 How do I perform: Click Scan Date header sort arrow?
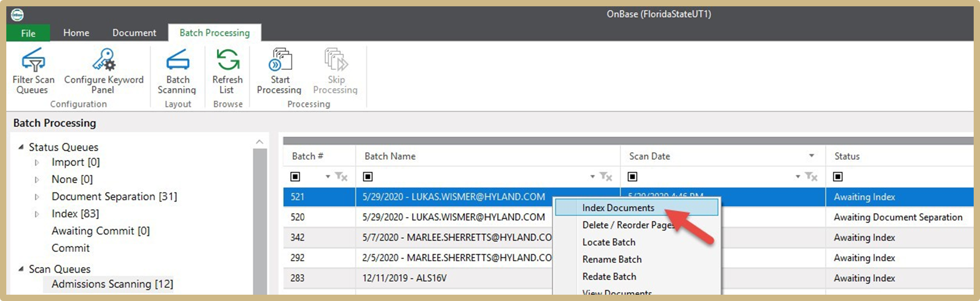(811, 156)
